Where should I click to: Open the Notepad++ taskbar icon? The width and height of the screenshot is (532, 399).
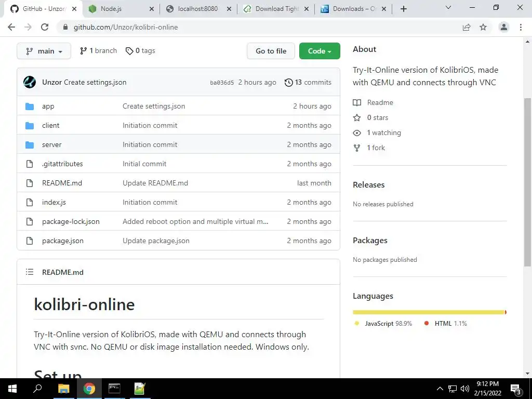(x=140, y=389)
